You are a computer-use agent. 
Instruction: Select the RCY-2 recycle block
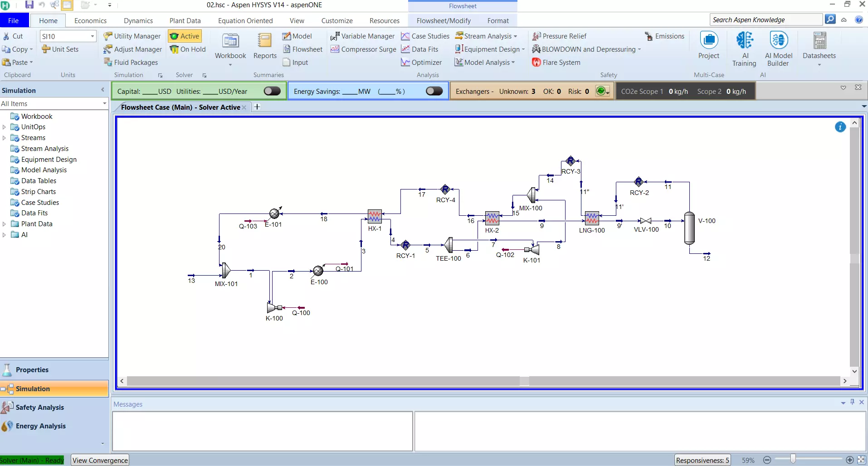pos(639,182)
